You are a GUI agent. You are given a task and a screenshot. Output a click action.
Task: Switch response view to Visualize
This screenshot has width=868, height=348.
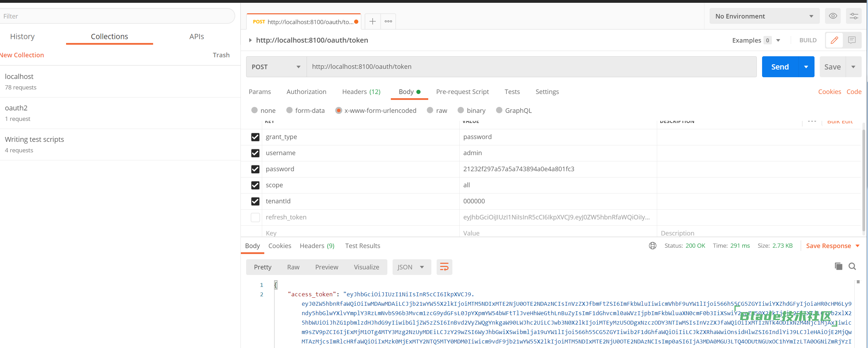pos(366,267)
